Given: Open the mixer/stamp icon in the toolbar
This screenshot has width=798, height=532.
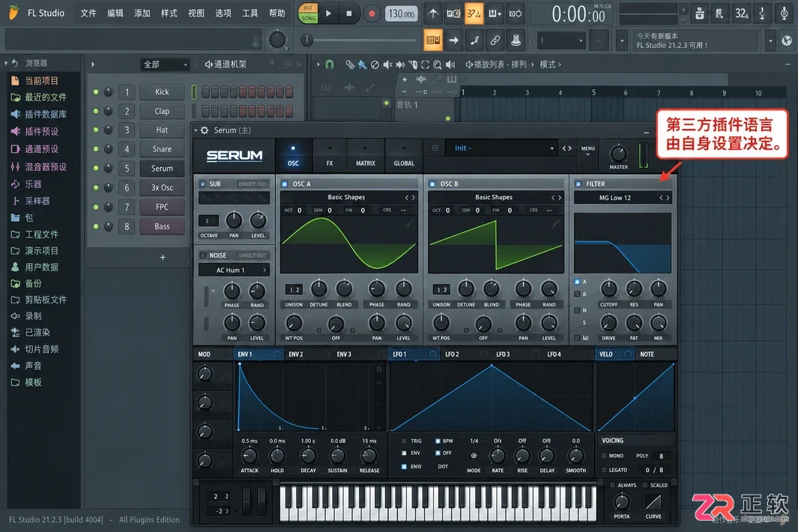Looking at the screenshot, I should tap(516, 40).
